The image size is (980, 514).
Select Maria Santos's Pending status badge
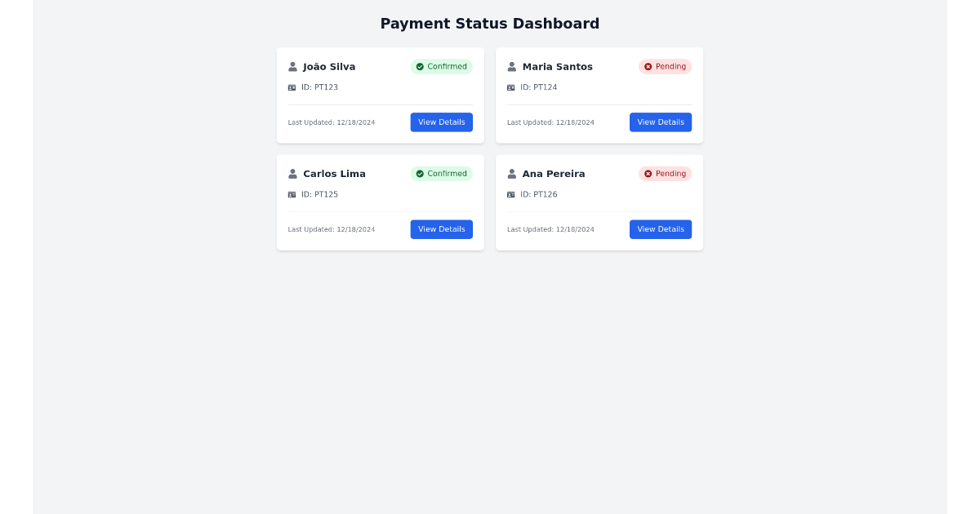[x=666, y=67]
